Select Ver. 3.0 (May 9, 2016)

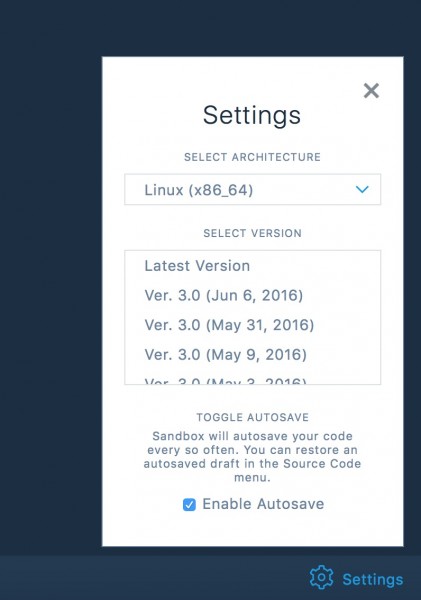click(x=252, y=354)
